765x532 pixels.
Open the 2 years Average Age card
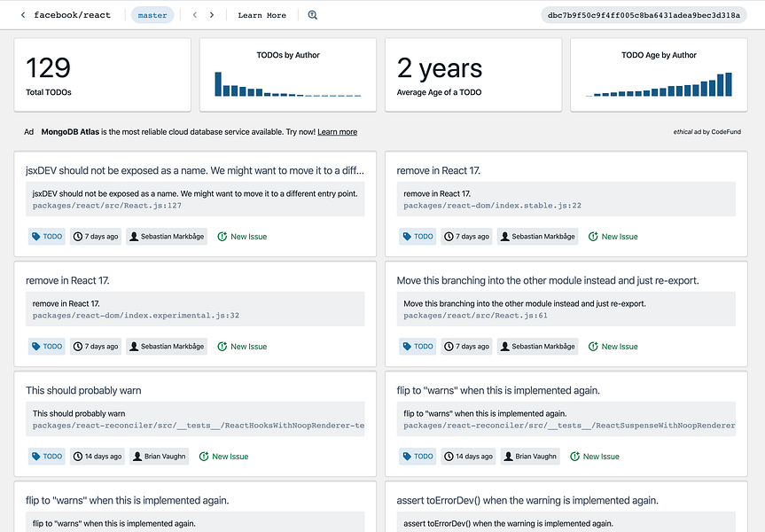click(x=473, y=75)
